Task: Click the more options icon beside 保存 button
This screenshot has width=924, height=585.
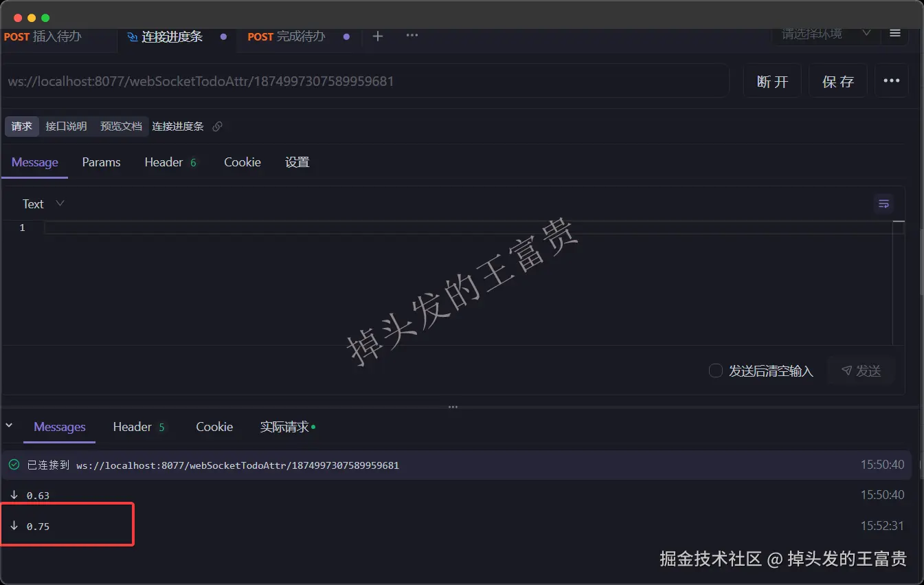Action: pyautogui.click(x=891, y=80)
